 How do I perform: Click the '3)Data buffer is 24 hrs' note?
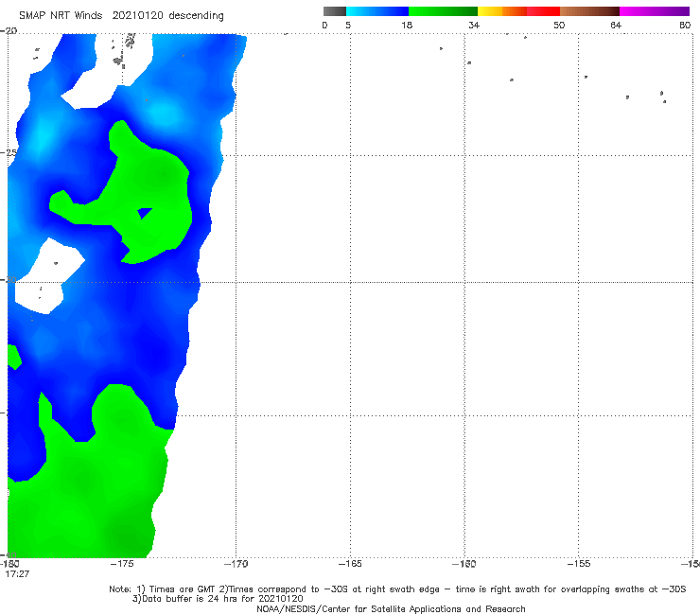point(218,599)
